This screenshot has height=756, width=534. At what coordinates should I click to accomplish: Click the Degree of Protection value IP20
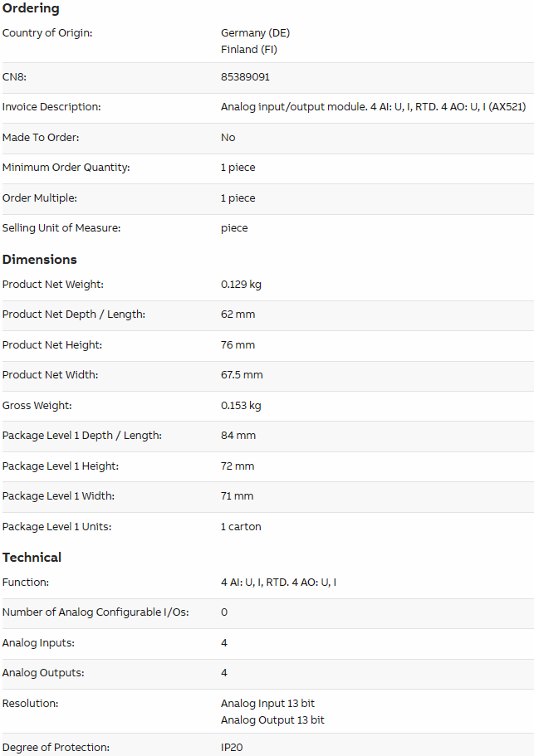[232, 748]
